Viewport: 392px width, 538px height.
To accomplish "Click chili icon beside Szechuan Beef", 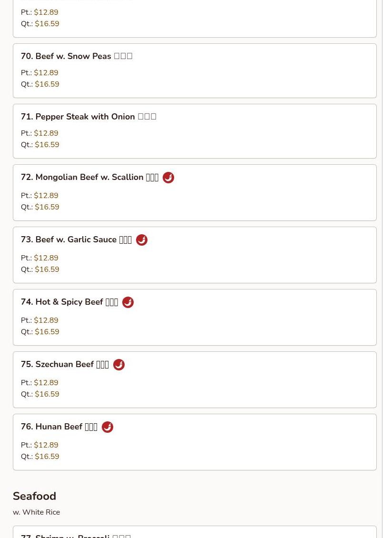I will coord(118,365).
